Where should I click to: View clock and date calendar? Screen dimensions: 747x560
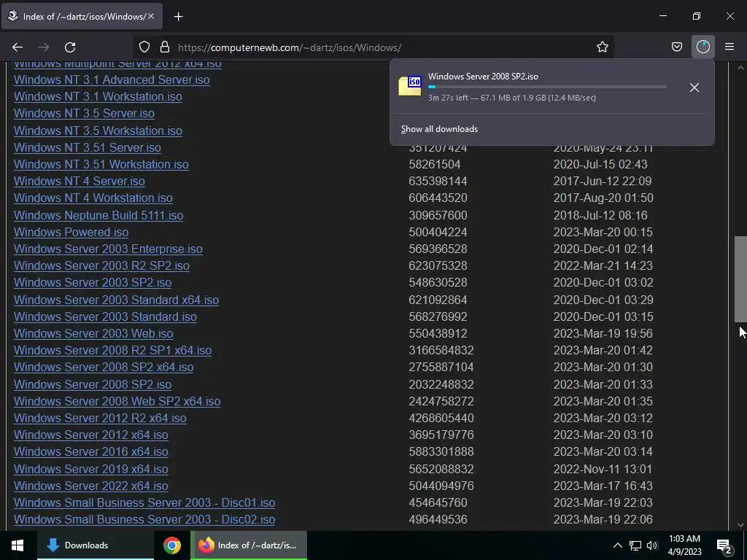(684, 545)
